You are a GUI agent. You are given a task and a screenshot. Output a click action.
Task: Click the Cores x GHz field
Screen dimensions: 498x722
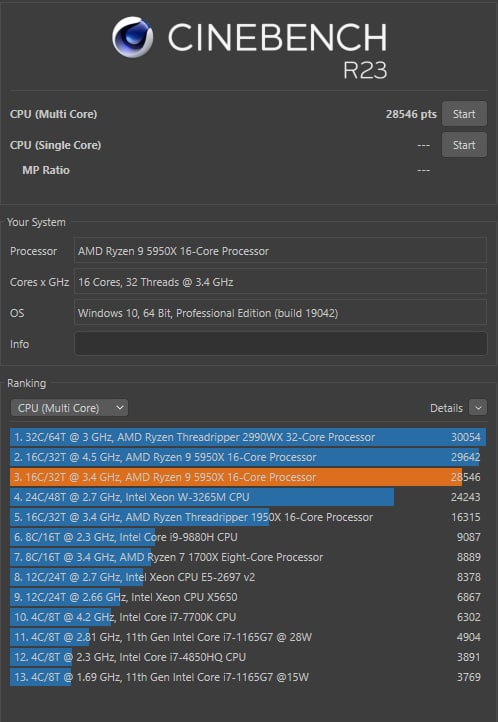point(280,282)
